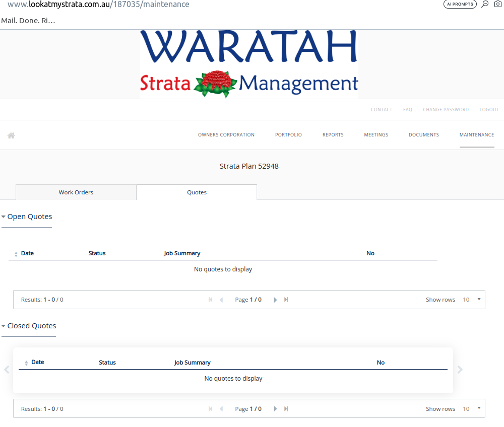
Task: Switch to the Work Orders tab
Action: tap(76, 192)
